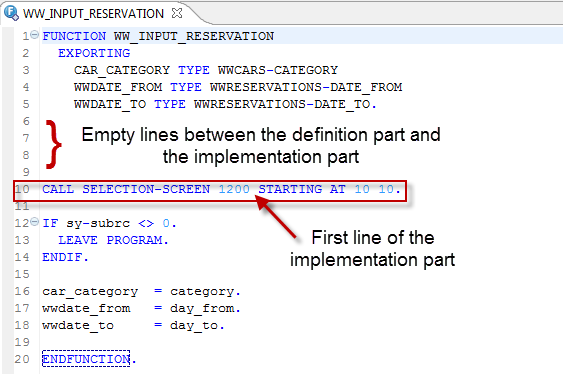The width and height of the screenshot is (563, 374).
Task: Click wwdate_from variable on line 17
Action: 86,308
